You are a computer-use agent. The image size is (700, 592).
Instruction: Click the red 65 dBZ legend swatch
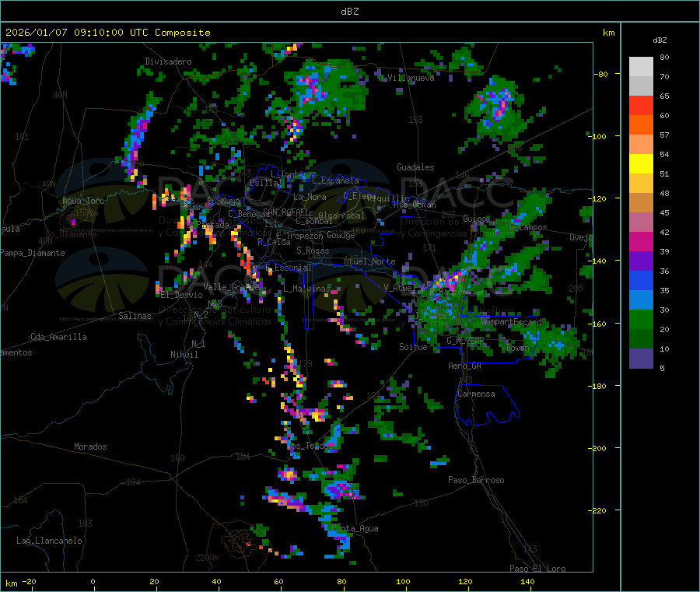(x=641, y=105)
